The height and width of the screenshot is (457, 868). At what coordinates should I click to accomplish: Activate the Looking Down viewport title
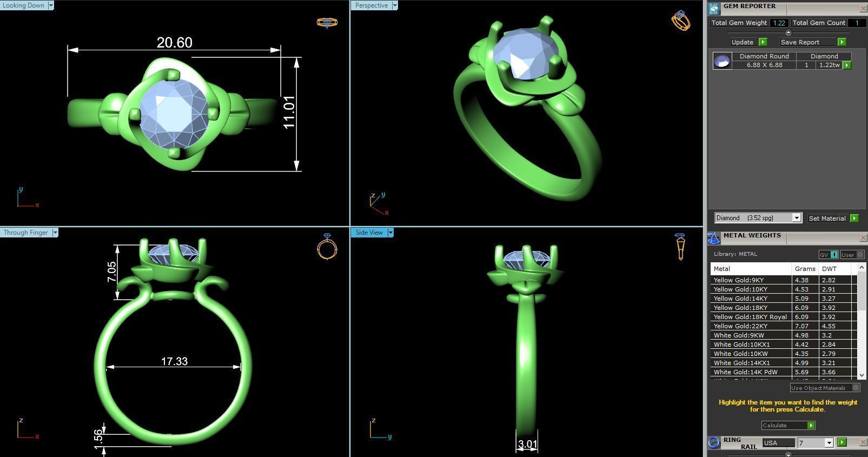pyautogui.click(x=24, y=5)
